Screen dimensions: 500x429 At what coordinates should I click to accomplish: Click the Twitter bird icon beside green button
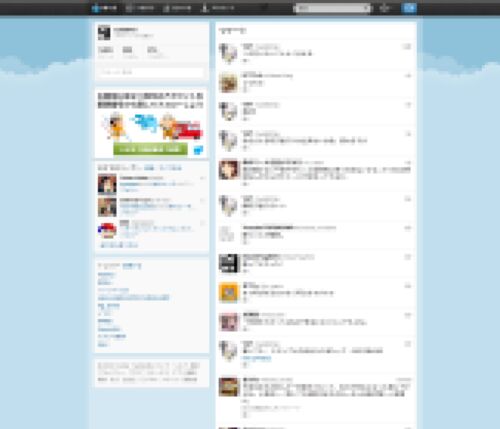(x=198, y=150)
